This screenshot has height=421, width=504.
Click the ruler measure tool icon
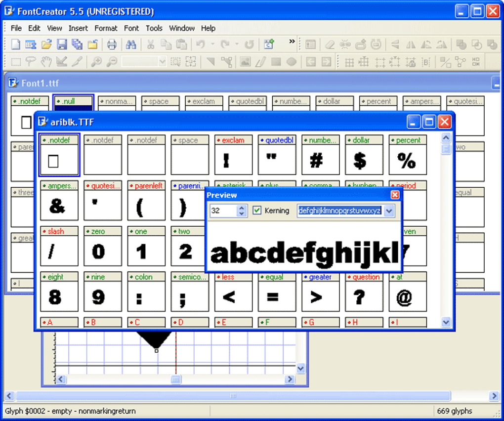tap(62, 61)
